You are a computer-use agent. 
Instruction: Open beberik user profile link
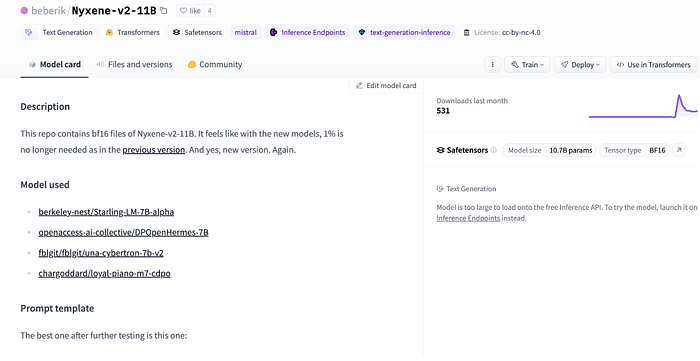point(49,11)
